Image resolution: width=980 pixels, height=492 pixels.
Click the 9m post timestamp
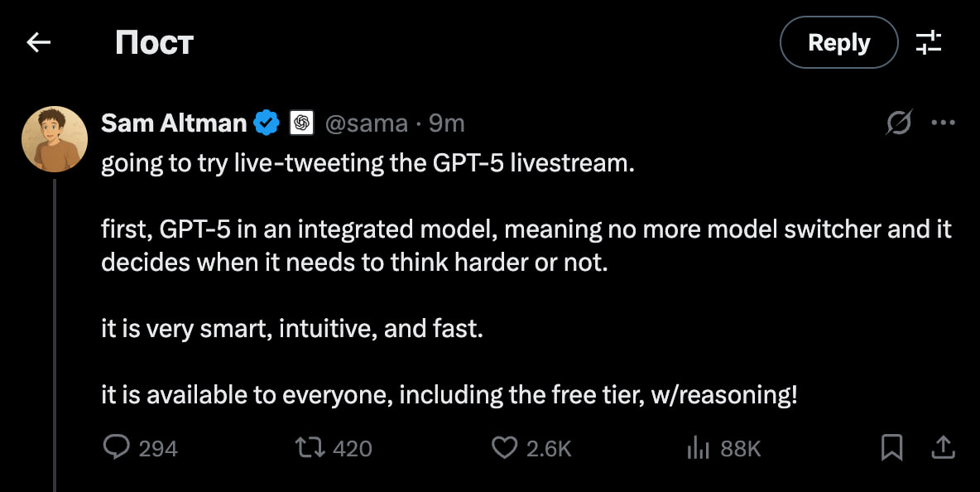[447, 123]
